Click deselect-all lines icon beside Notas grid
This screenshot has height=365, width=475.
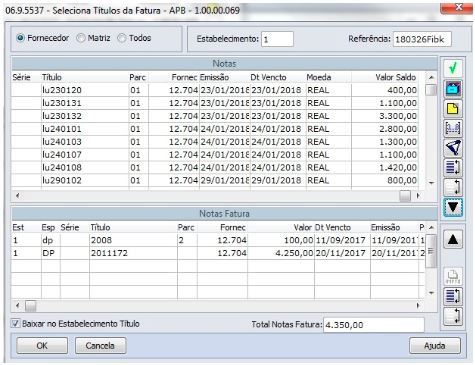pos(453,187)
